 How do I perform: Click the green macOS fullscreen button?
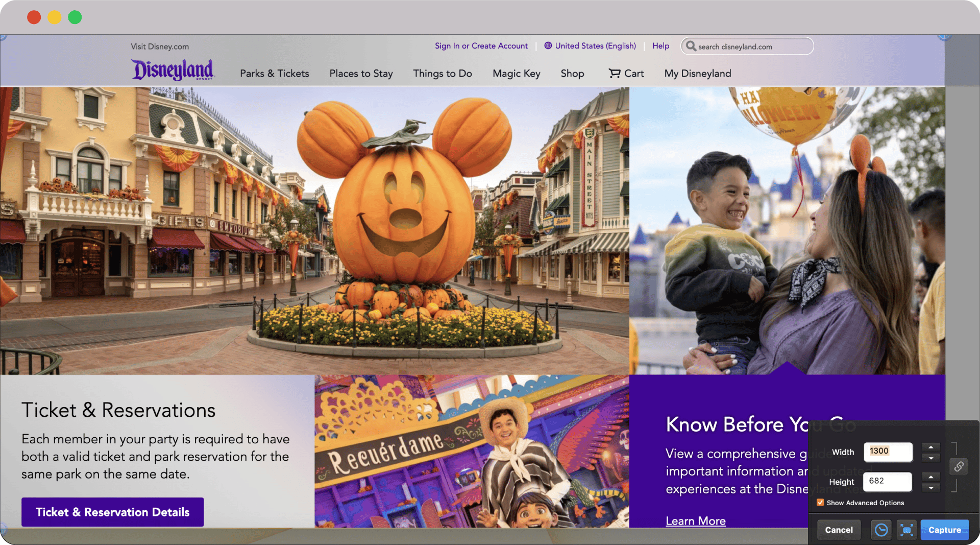point(75,17)
